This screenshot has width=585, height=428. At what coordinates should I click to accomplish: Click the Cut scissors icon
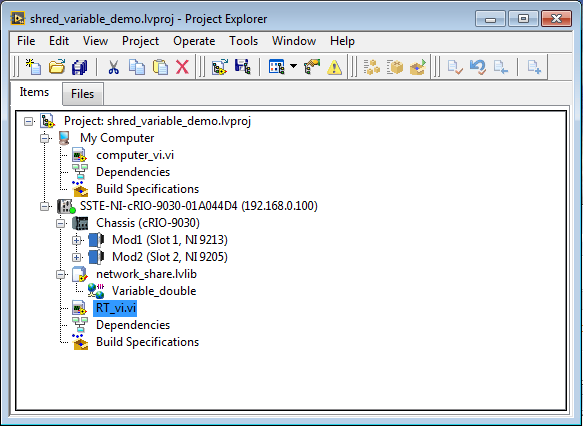pyautogui.click(x=113, y=67)
